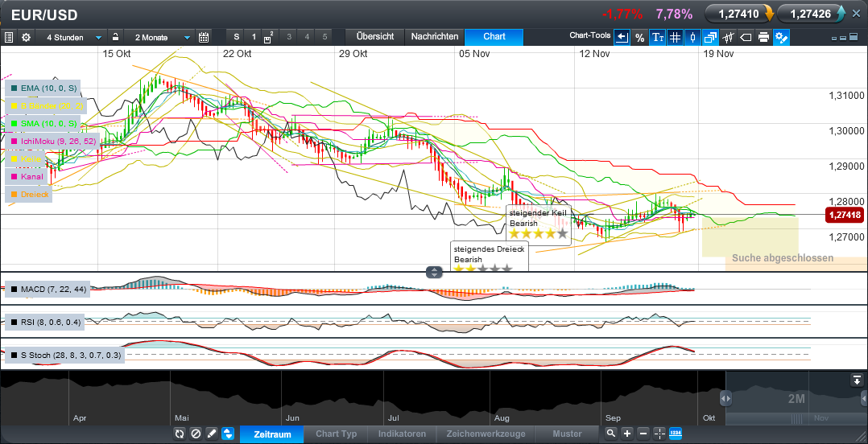
Task: Open the Indikatoren bottom tab
Action: pyautogui.click(x=403, y=434)
